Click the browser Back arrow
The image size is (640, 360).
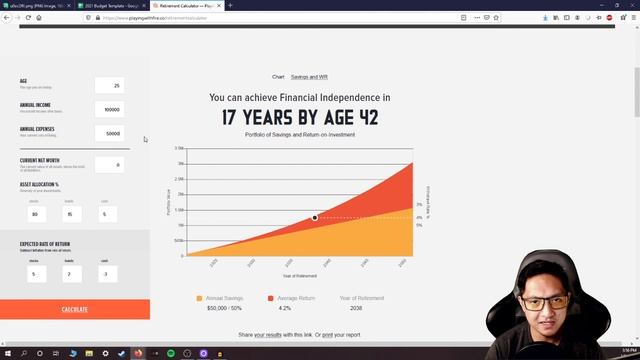7,18
